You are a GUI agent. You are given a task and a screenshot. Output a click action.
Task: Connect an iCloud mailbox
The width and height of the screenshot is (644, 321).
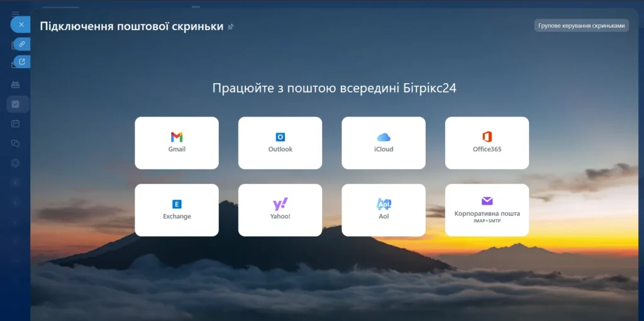[384, 143]
